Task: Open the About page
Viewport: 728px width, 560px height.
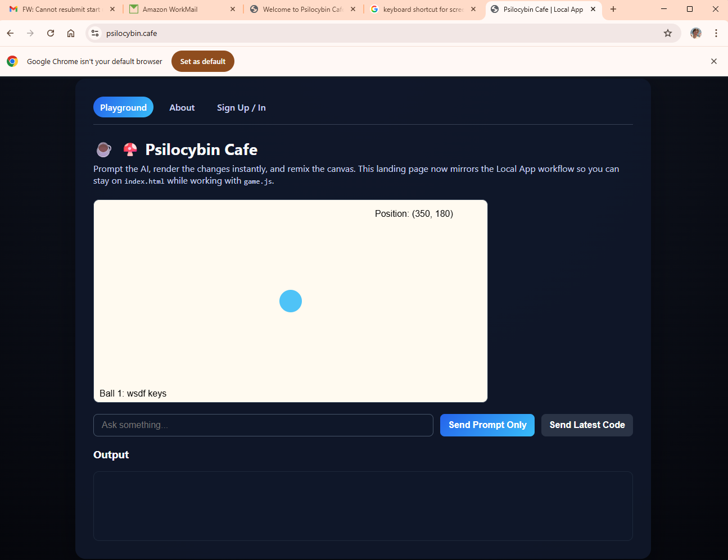Action: [x=182, y=107]
